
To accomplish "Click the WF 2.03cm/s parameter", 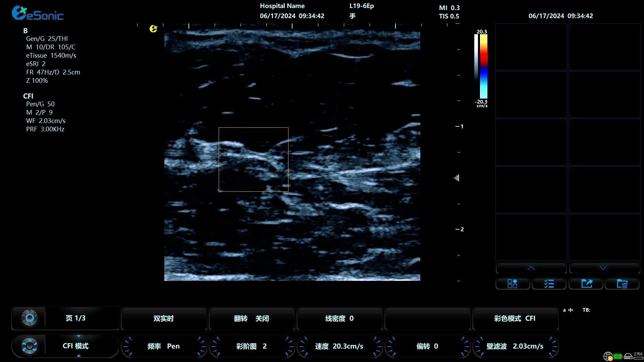I will click(x=46, y=121).
